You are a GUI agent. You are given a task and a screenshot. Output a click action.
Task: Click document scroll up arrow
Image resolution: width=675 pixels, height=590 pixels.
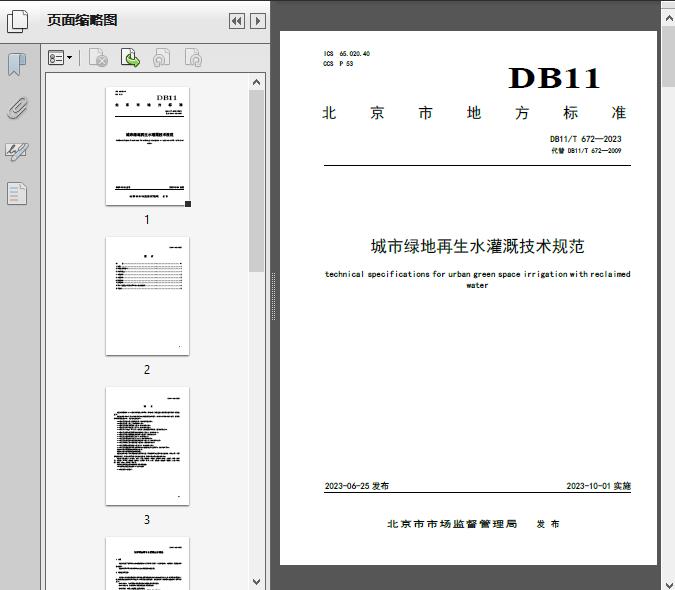(669, 19)
